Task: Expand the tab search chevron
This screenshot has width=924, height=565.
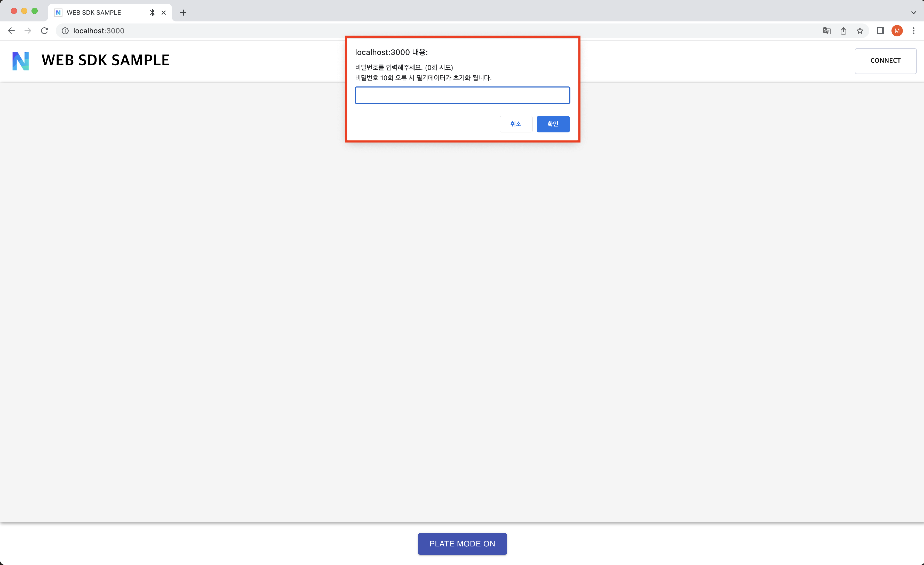Action: (913, 12)
